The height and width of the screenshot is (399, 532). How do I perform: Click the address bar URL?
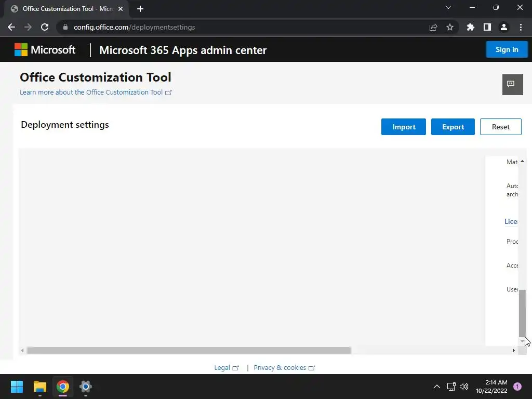135,27
